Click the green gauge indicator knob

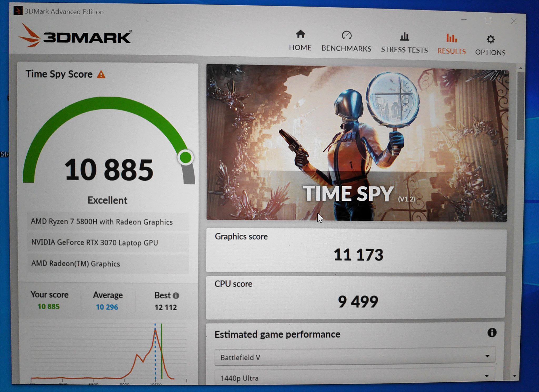[x=186, y=158]
